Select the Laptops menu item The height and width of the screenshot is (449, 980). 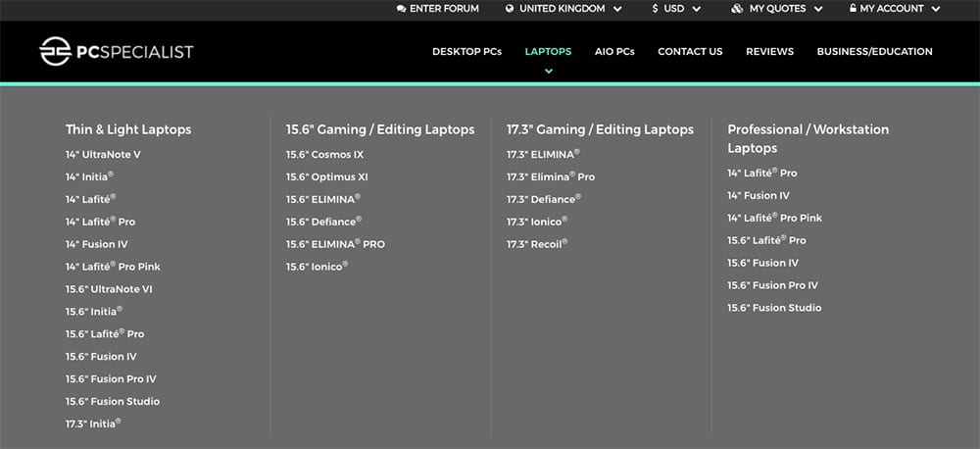tap(548, 52)
